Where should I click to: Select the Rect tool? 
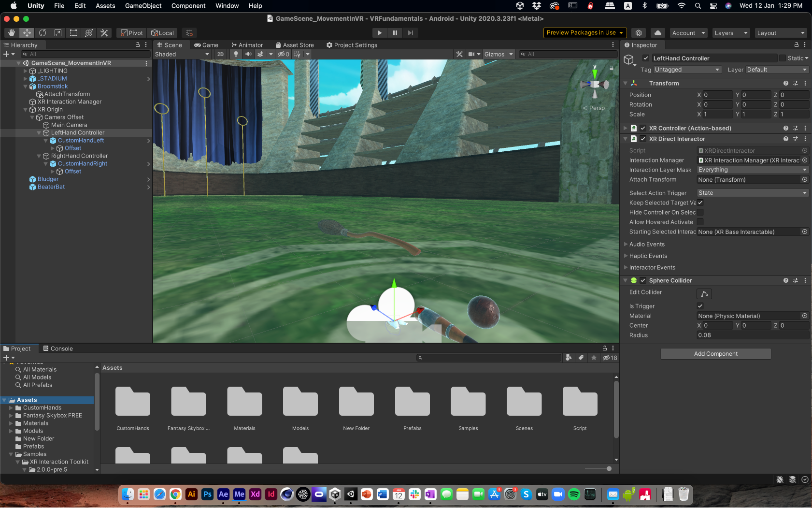click(73, 33)
